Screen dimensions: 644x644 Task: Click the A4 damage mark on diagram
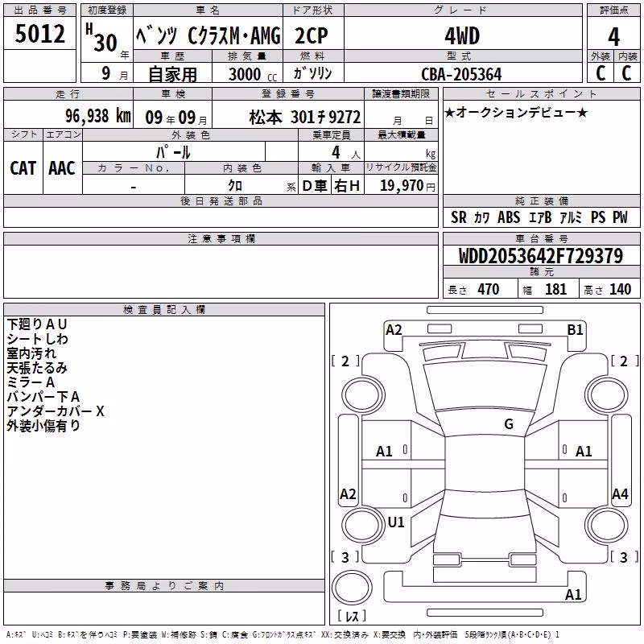(620, 493)
